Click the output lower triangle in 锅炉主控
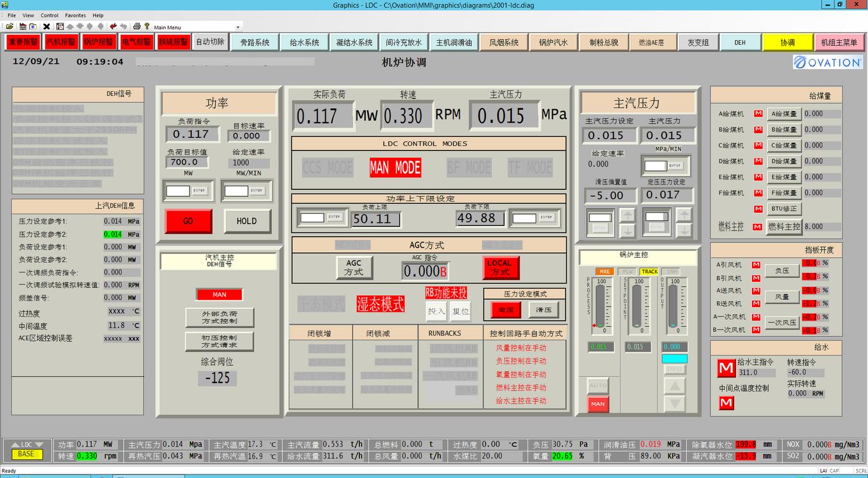 (674, 404)
